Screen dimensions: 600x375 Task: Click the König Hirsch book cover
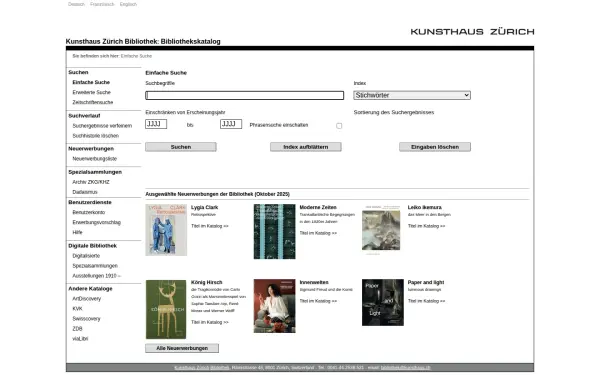(166, 309)
